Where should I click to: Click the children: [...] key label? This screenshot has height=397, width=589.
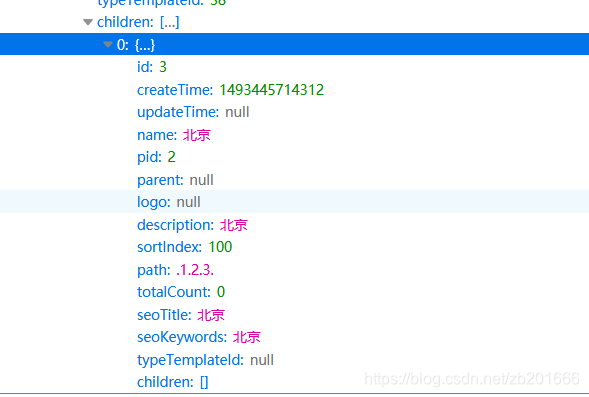125,22
